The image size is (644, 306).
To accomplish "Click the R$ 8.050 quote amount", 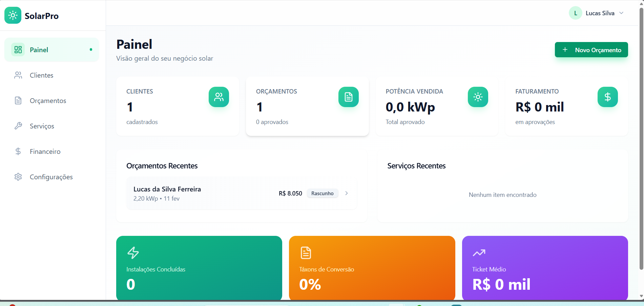I will [x=290, y=193].
